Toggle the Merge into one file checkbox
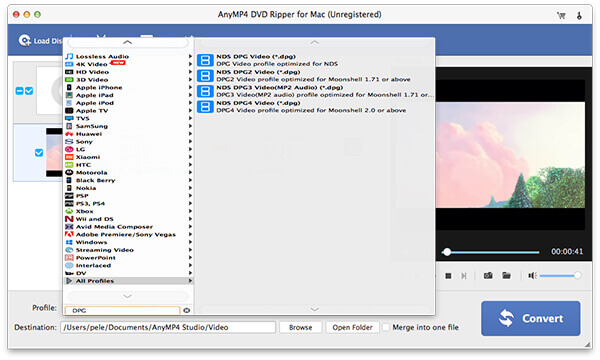The height and width of the screenshot is (360, 600). click(x=386, y=327)
